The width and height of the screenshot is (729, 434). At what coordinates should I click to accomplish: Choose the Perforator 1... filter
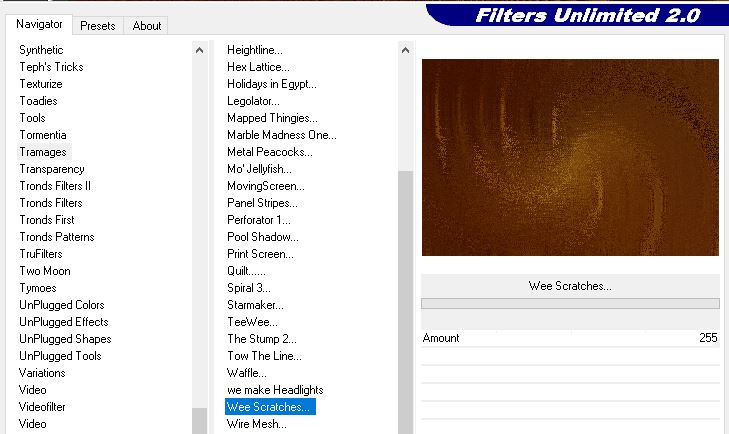click(258, 220)
